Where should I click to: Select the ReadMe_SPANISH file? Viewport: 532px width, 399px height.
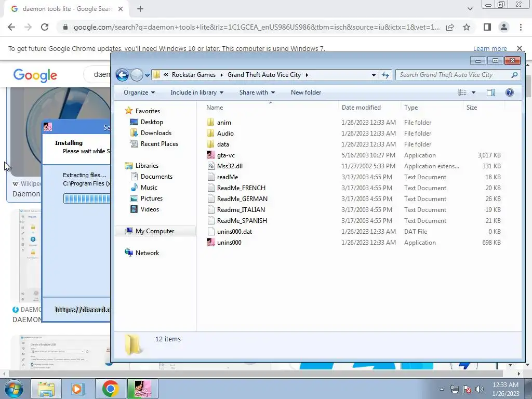pyautogui.click(x=242, y=220)
